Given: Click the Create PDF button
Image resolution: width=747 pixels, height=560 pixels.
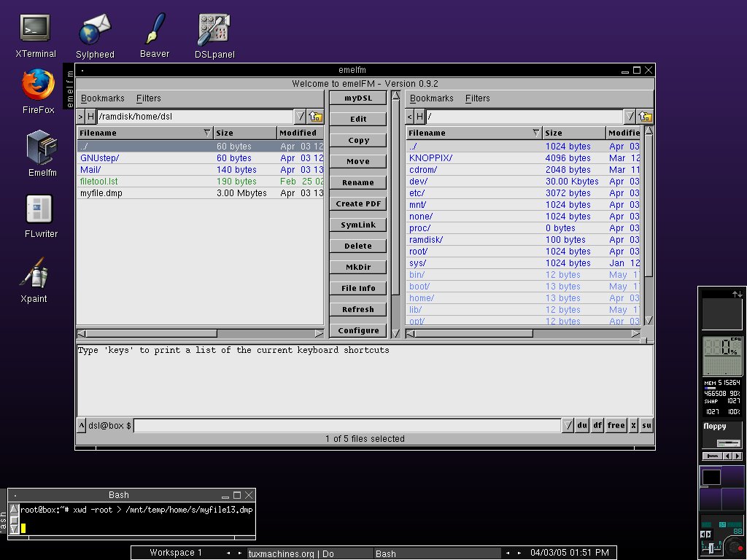Looking at the screenshot, I should point(358,203).
